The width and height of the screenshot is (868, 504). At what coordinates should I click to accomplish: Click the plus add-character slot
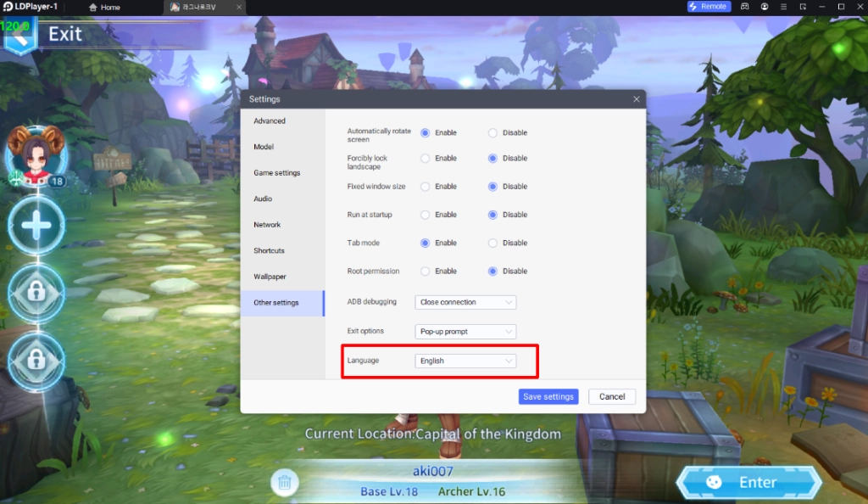click(x=36, y=226)
